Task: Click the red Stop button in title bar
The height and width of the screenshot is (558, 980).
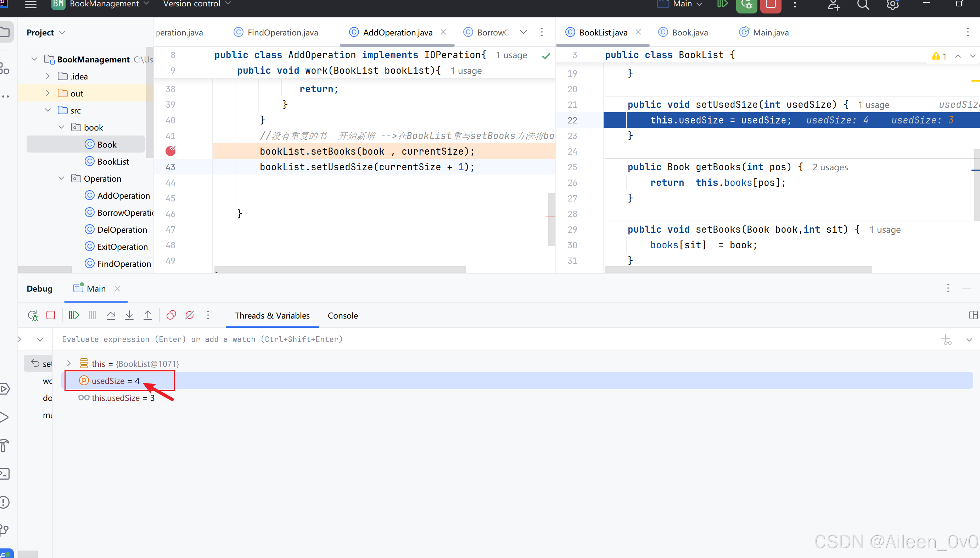Action: click(x=771, y=5)
